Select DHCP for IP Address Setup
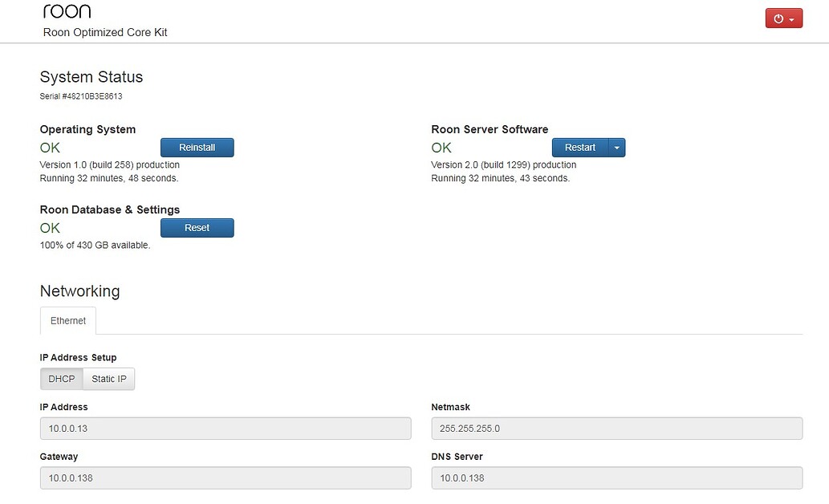This screenshot has width=829, height=504. point(61,378)
